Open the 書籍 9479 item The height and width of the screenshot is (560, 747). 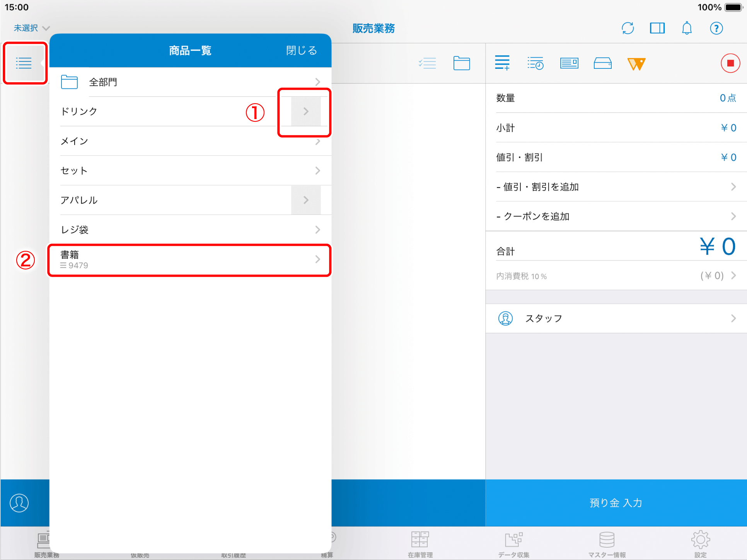[x=189, y=260]
